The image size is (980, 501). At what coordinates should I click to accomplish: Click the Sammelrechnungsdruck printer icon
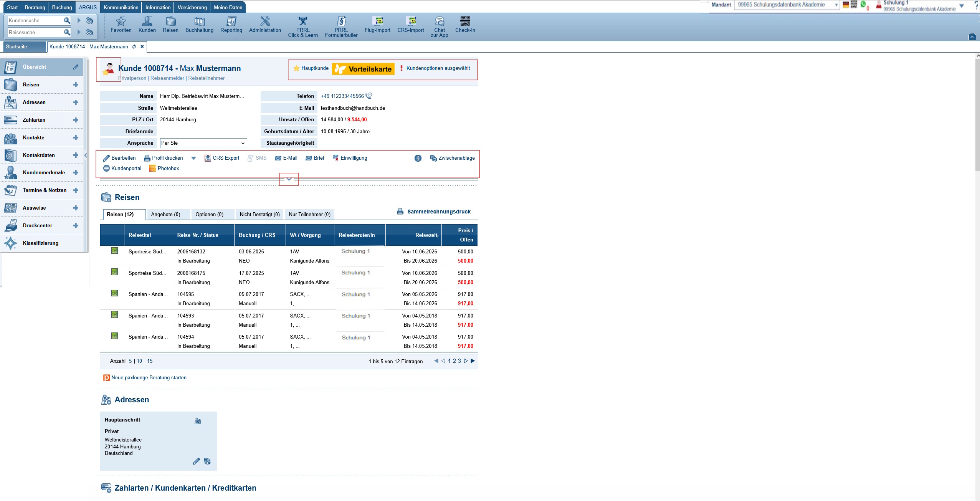click(400, 212)
